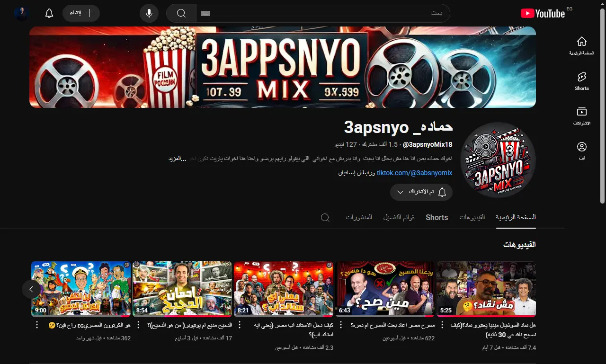This screenshot has width=606, height=364.
Task: Open the tiktok.com/@3absnyomix link
Action: pos(414,173)
